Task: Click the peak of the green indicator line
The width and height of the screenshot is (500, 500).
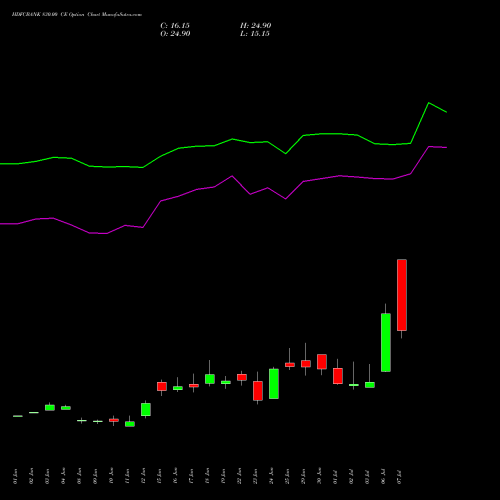Action: coord(429,103)
